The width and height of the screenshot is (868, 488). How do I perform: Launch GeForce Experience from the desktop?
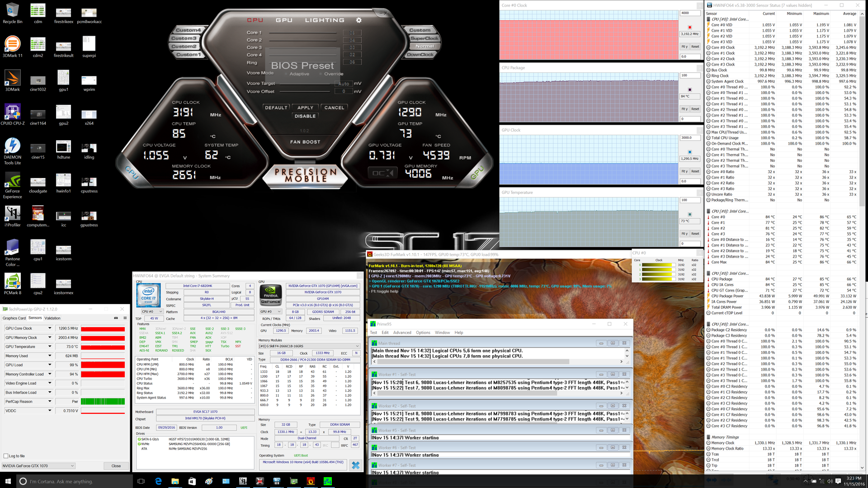click(x=13, y=185)
